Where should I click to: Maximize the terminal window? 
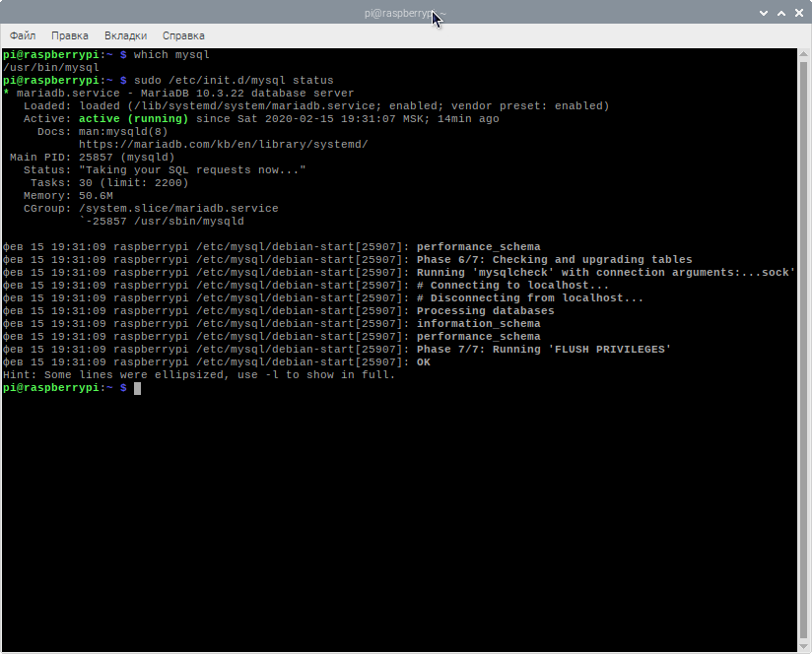click(x=781, y=13)
